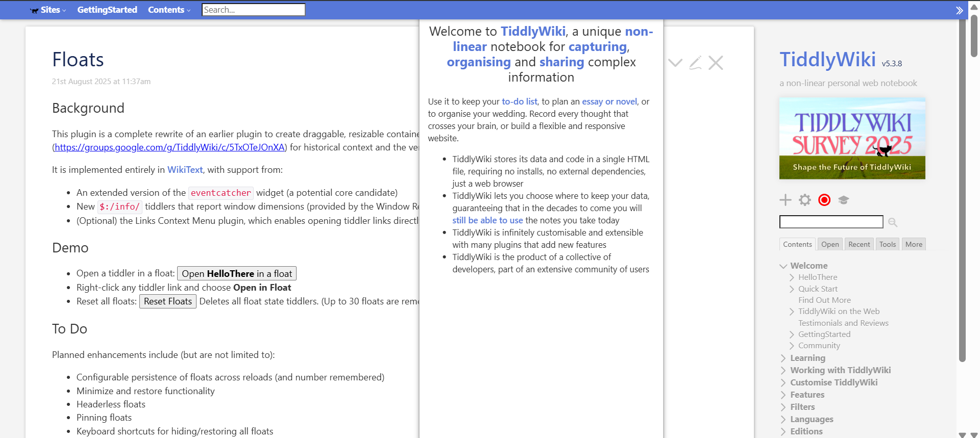The height and width of the screenshot is (438, 980).
Task: Focus the sidebar search box
Action: (x=831, y=222)
